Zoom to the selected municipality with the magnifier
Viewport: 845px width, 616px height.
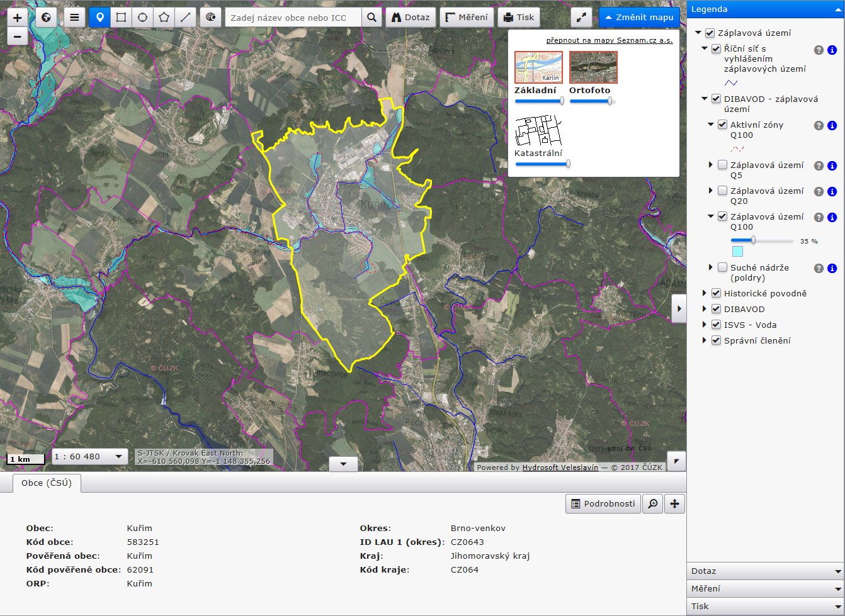pos(653,503)
